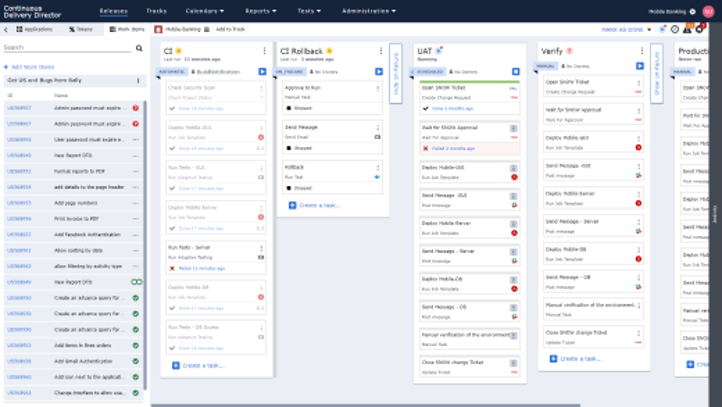Select the Applications tab in left panel
Viewport: 722px width, 407px height.
[35, 30]
